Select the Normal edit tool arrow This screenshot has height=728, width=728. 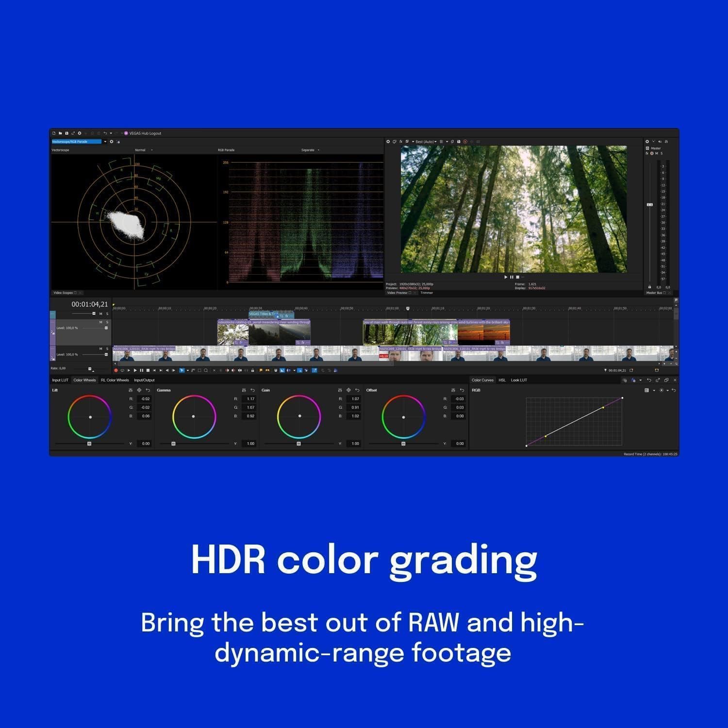[182, 370]
